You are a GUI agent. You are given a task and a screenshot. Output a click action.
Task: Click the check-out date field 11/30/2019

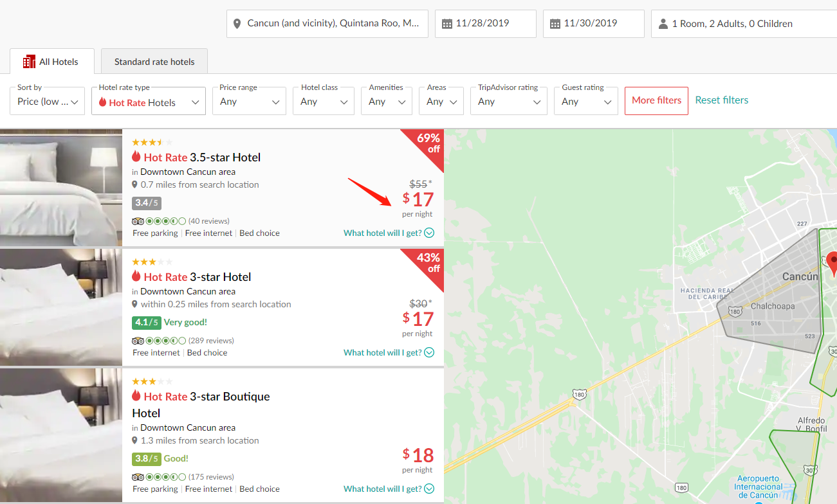point(594,24)
